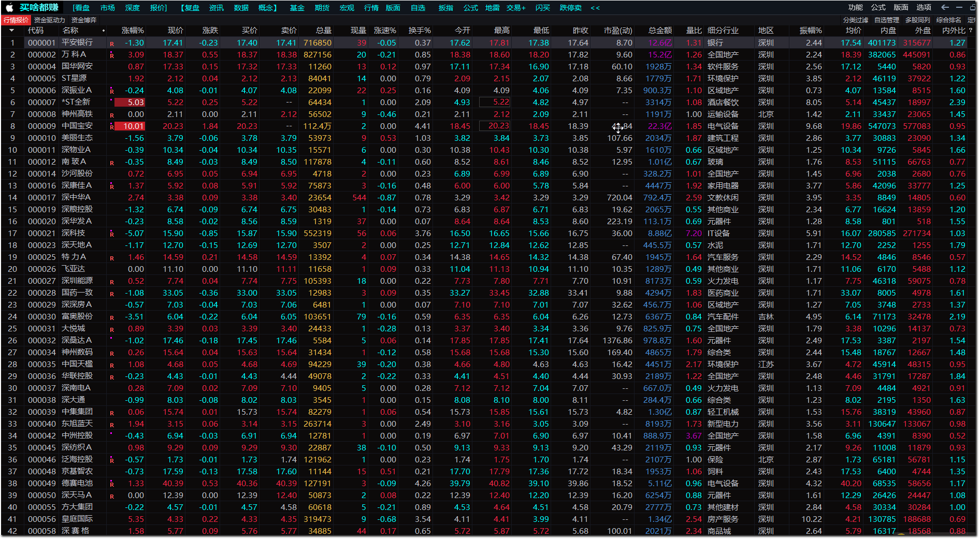Click the 吉林 region cell for 富奥股份
980x539 pixels.
[766, 317]
